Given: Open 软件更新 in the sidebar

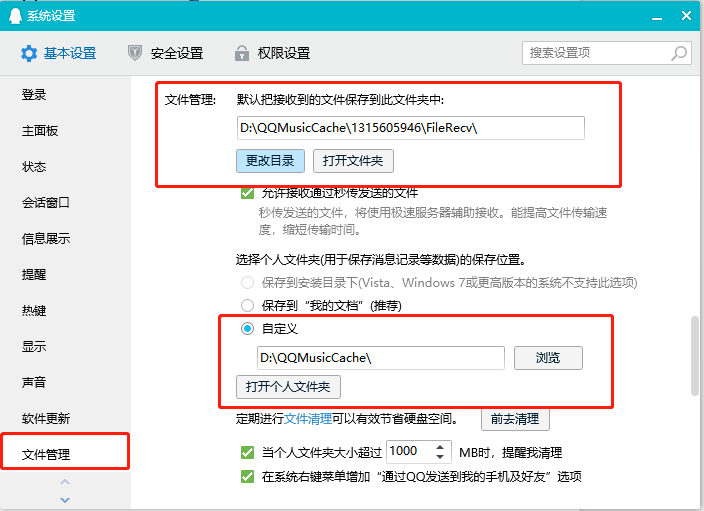Looking at the screenshot, I should pyautogui.click(x=46, y=418).
